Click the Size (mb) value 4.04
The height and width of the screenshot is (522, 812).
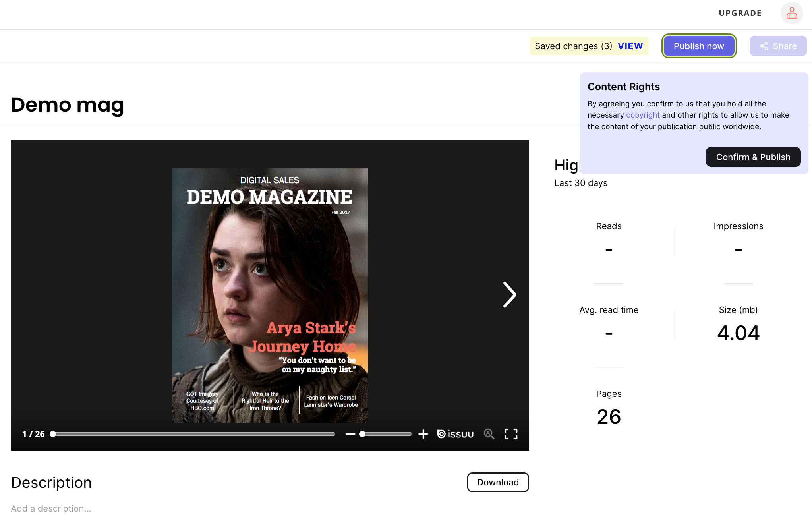point(738,333)
